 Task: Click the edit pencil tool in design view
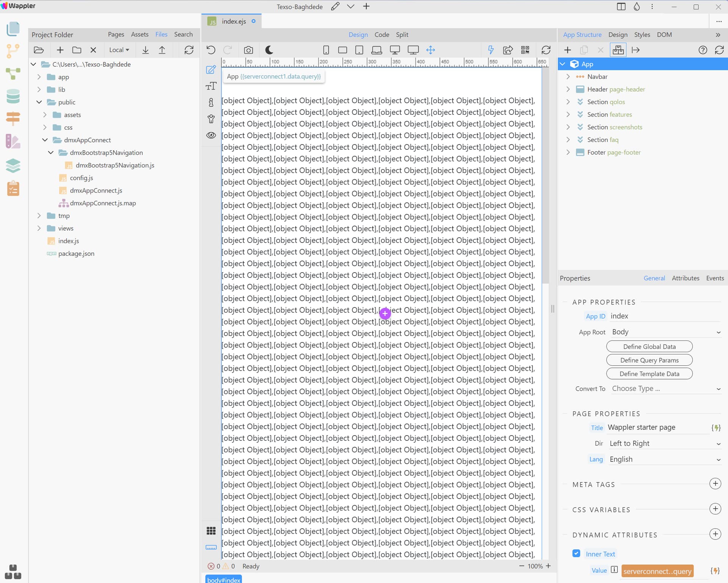point(211,70)
